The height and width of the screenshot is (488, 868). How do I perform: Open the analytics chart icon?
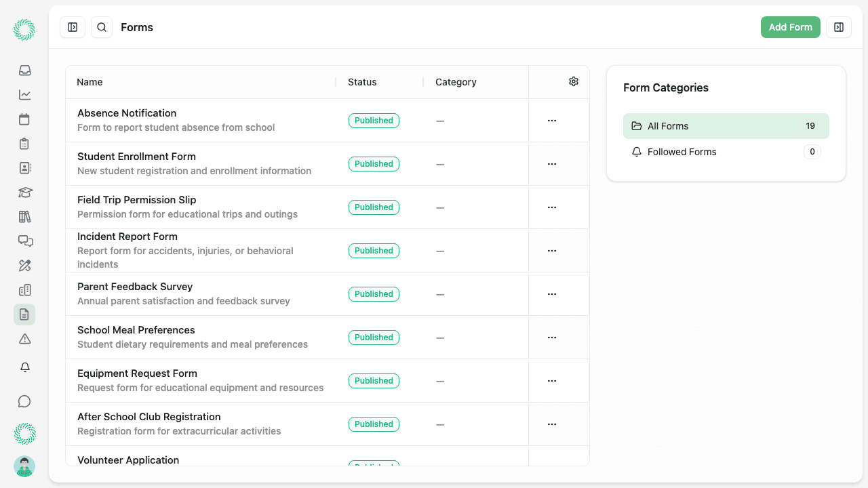pos(24,95)
